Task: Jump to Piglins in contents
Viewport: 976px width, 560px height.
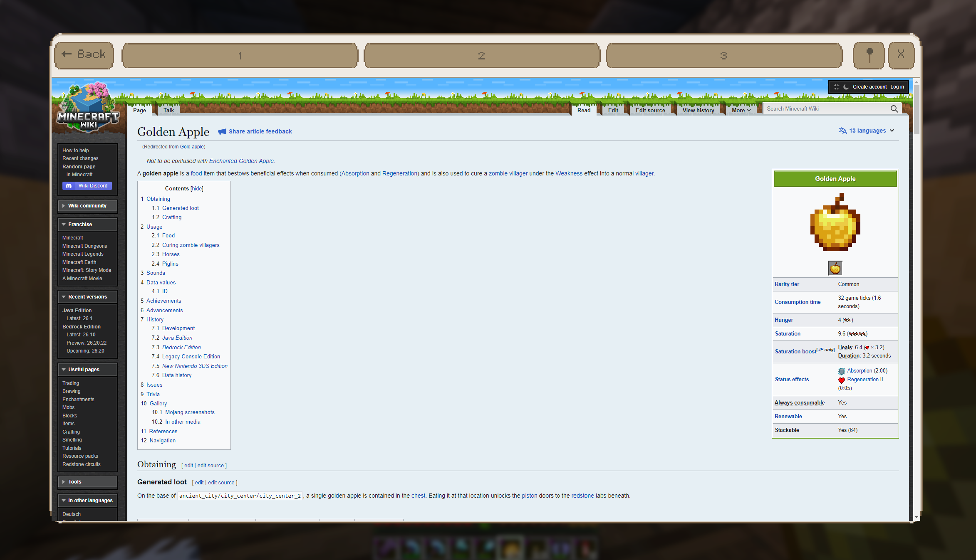Action: point(170,264)
